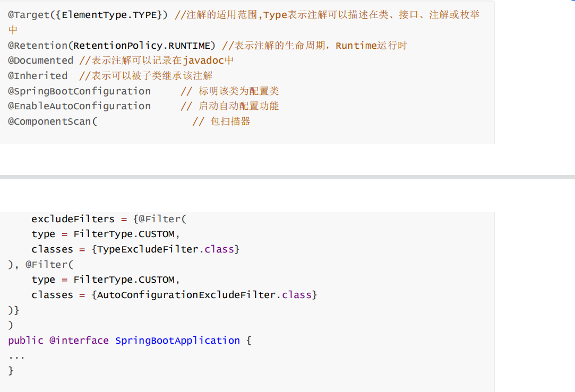Click the @SpringBootConfiguration annotation
Viewport: 575px width, 392px height.
[79, 91]
